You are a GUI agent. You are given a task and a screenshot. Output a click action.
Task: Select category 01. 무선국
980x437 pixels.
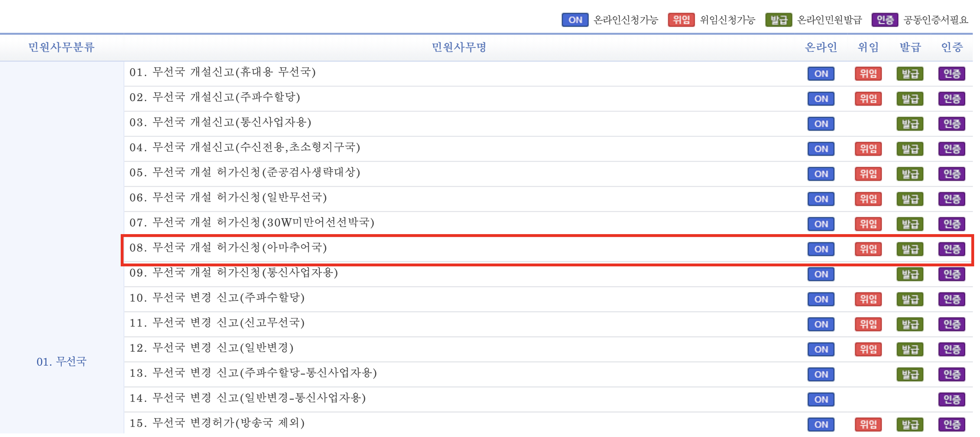61,362
